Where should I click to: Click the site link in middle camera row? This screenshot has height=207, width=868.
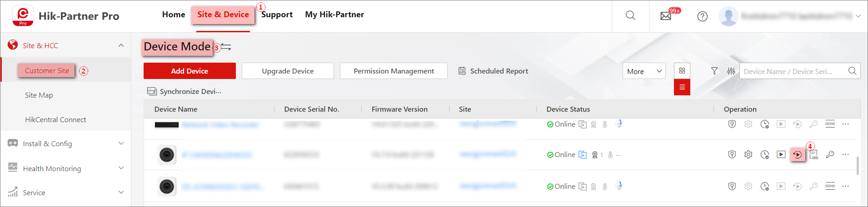click(x=488, y=154)
